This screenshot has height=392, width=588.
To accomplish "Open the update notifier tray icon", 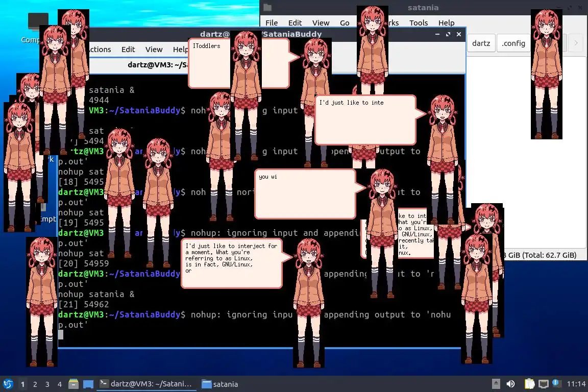I will [x=556, y=383].
